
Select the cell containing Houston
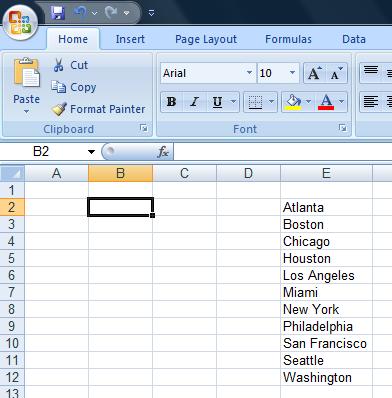click(x=326, y=258)
